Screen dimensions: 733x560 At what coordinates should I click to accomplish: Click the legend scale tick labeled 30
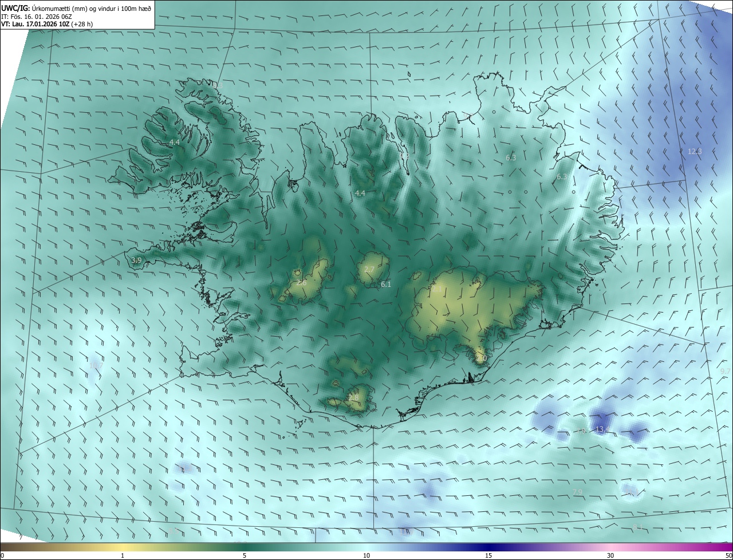point(610,555)
